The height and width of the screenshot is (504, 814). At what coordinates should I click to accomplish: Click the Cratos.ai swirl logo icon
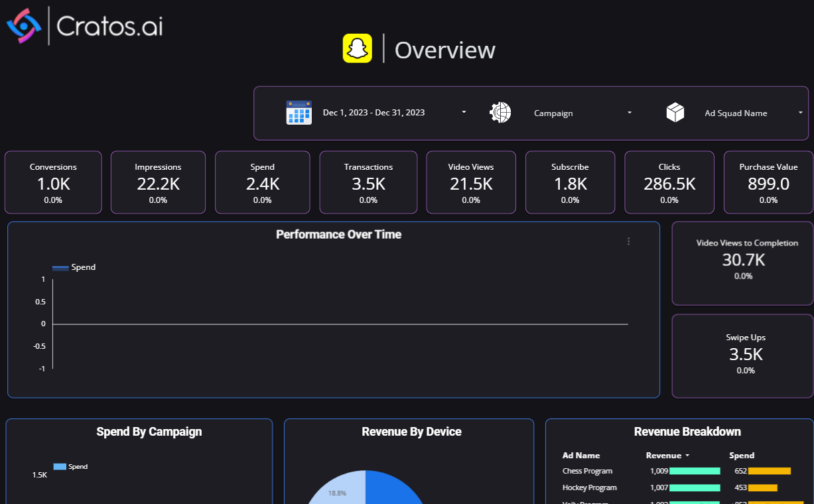(x=24, y=26)
